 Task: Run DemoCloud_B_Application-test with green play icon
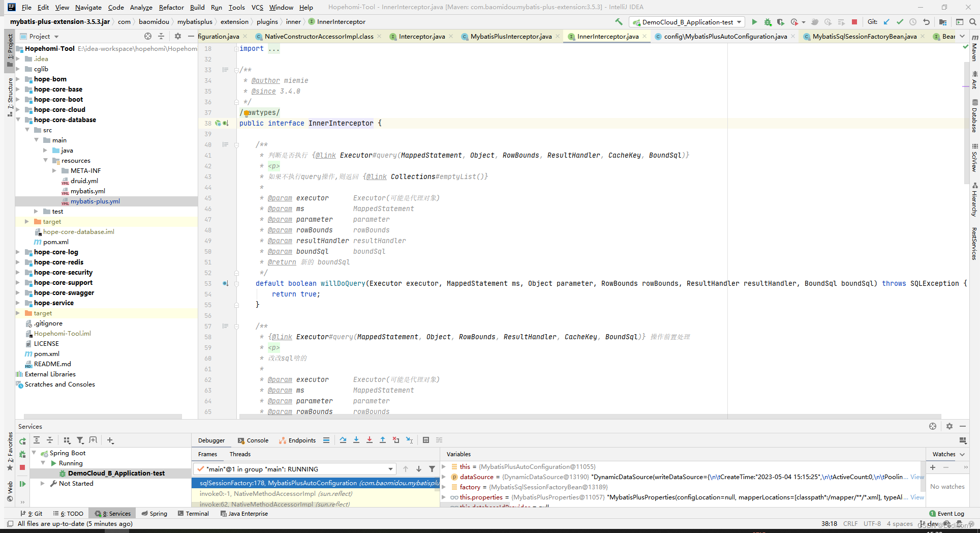(x=754, y=22)
